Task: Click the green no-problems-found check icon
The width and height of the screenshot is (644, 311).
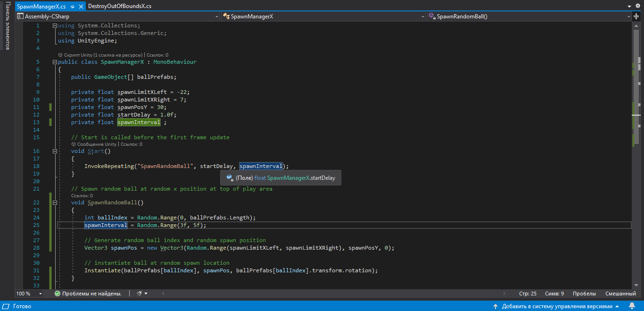Action: [57, 294]
